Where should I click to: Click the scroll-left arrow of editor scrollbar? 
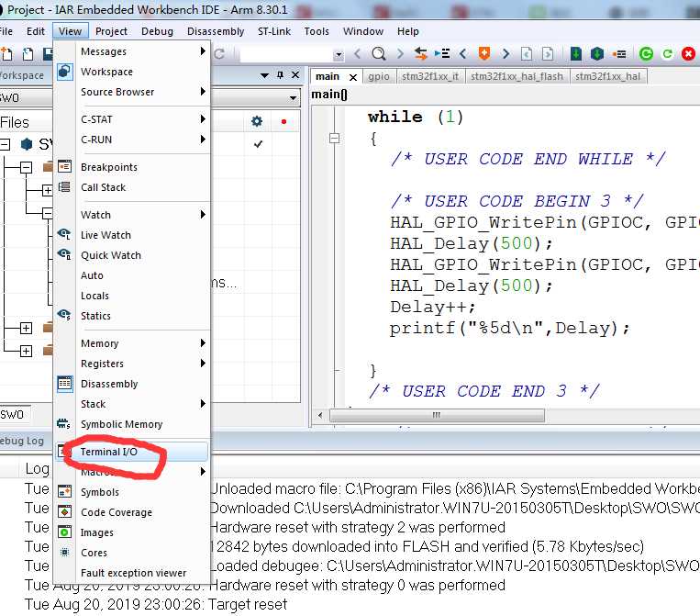point(320,416)
